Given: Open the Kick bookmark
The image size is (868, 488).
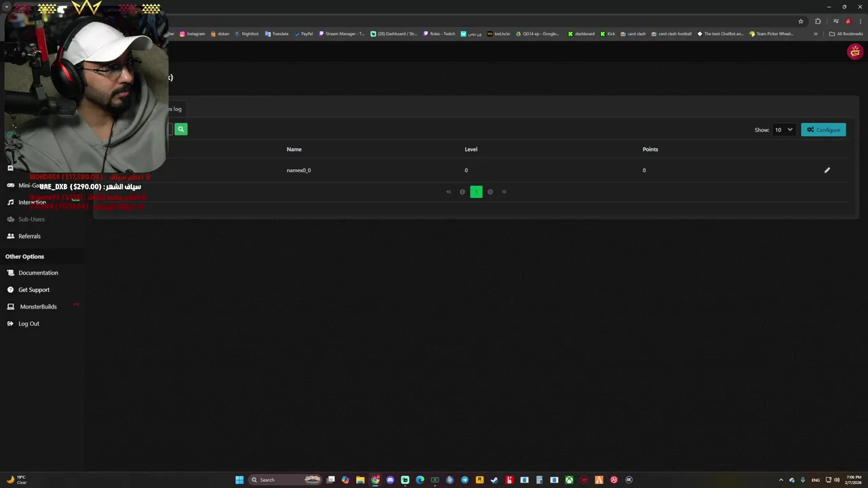Looking at the screenshot, I should (x=608, y=34).
